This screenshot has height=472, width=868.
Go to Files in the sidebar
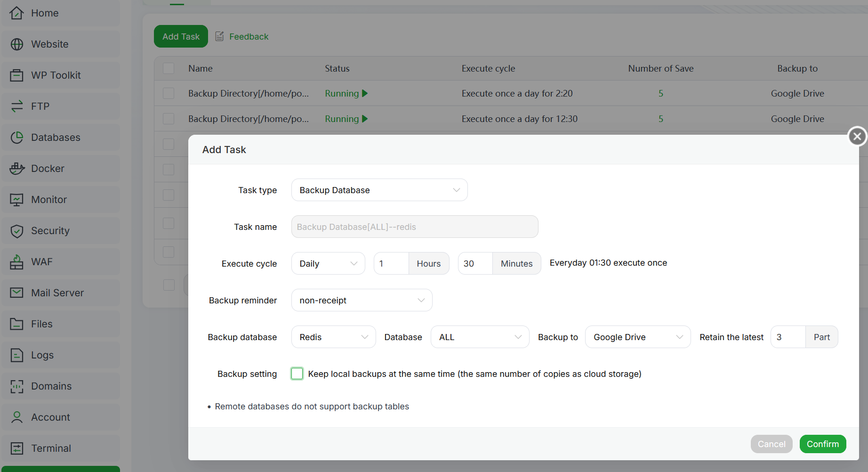[41, 324]
